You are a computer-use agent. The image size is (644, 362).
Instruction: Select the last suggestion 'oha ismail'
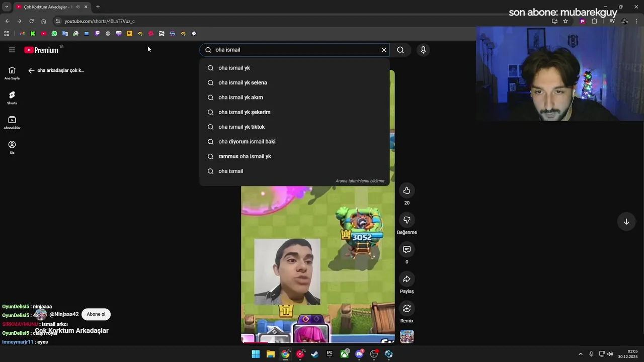click(294, 171)
